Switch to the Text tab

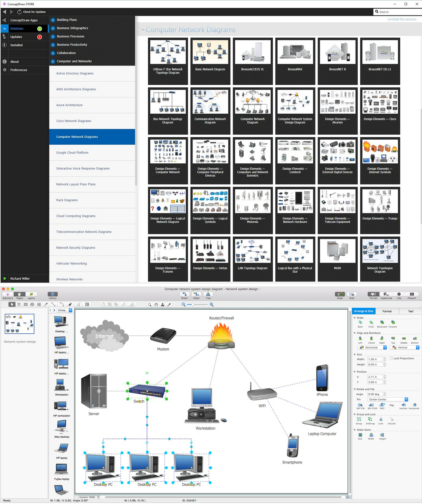[410, 311]
